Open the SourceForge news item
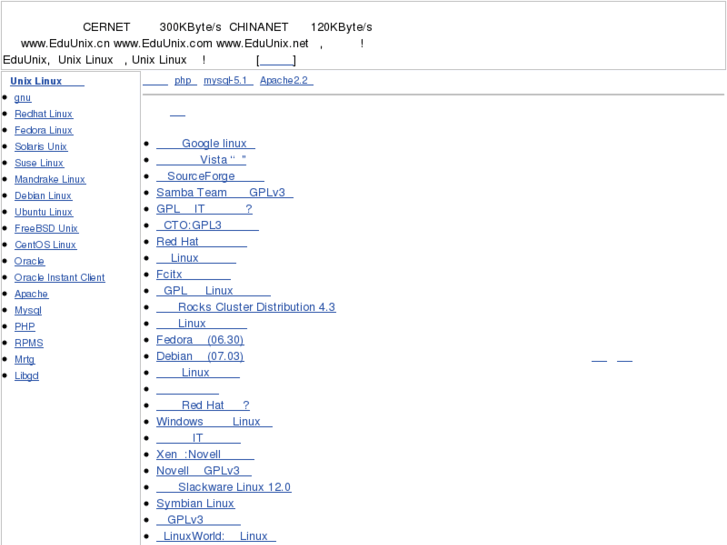Viewport: 727px width, 545px height. tap(210, 176)
